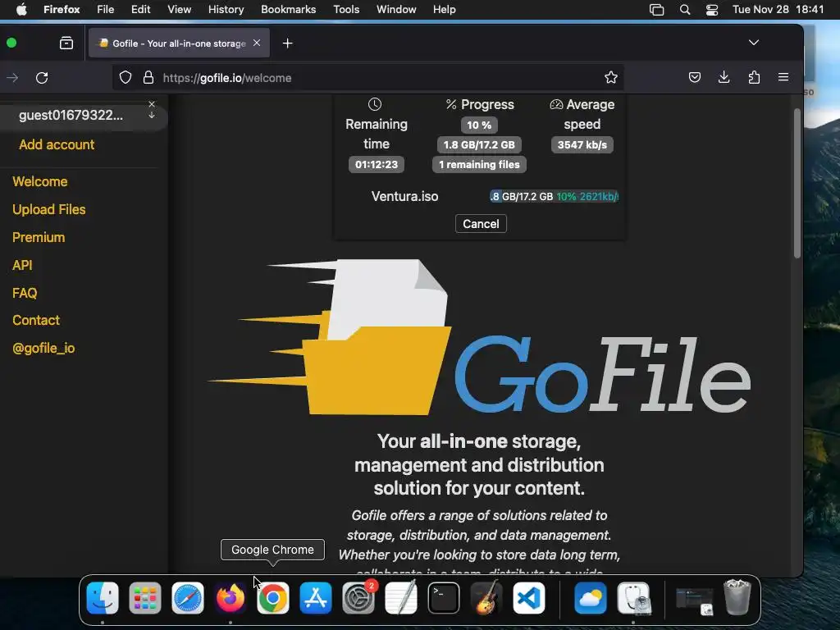Launch GarageBand from the Dock
840x630 pixels.
(486, 598)
